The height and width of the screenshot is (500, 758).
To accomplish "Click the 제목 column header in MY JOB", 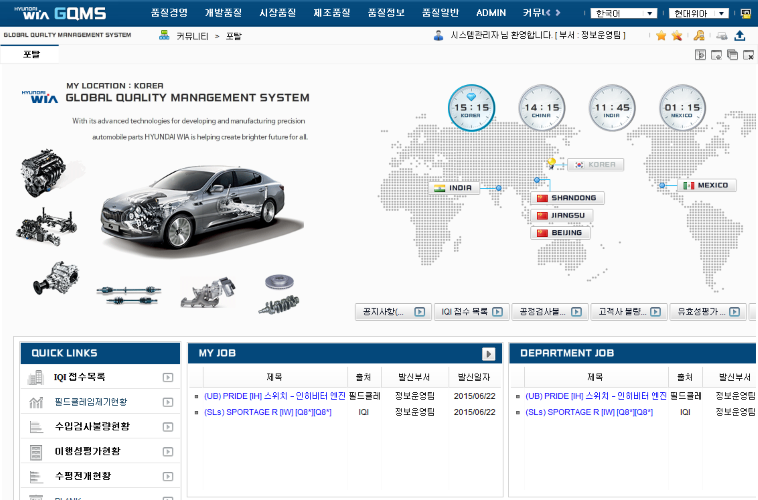I will 275,377.
